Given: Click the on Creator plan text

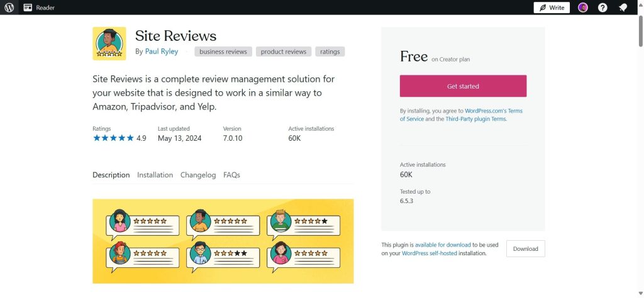Looking at the screenshot, I should coord(450,60).
